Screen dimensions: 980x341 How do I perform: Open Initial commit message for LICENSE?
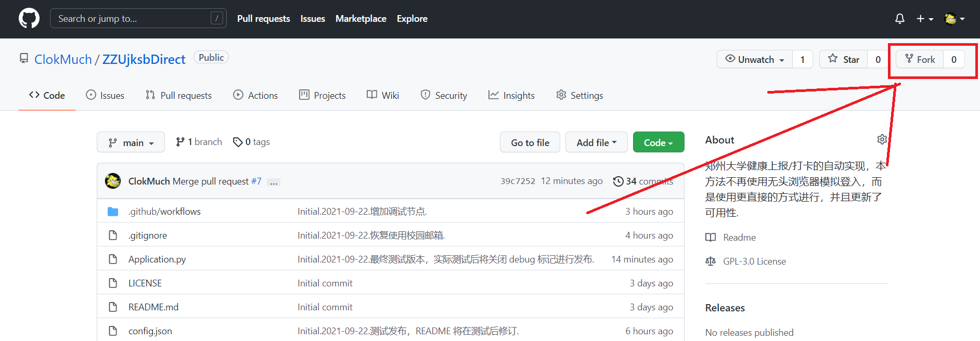click(325, 283)
